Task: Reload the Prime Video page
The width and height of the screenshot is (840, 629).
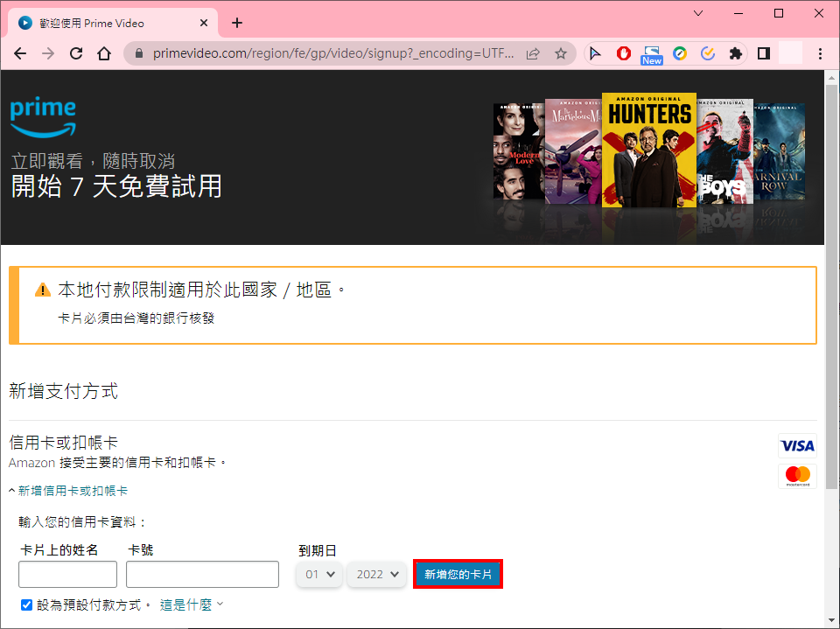Action: click(x=76, y=53)
